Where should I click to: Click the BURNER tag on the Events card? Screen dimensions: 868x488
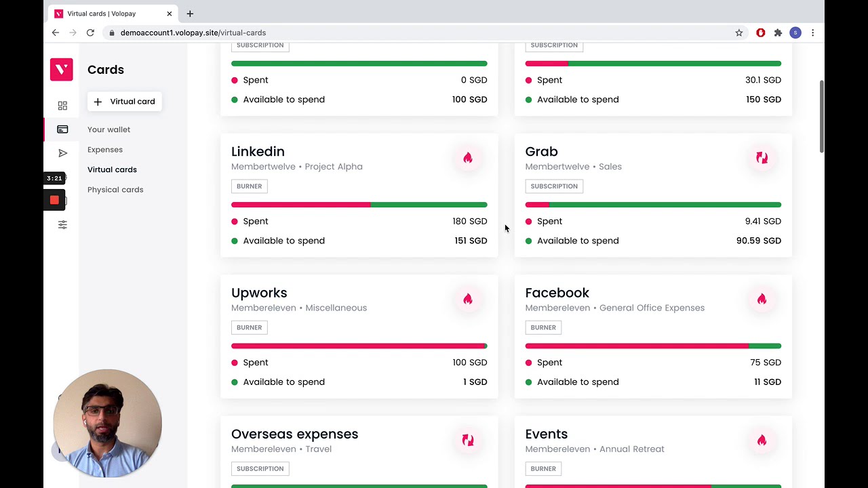click(x=543, y=468)
